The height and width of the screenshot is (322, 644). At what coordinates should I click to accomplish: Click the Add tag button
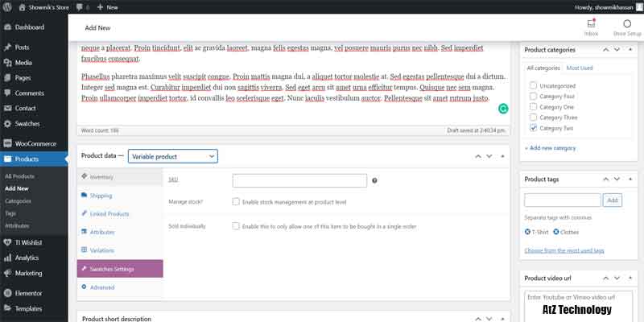point(613,200)
